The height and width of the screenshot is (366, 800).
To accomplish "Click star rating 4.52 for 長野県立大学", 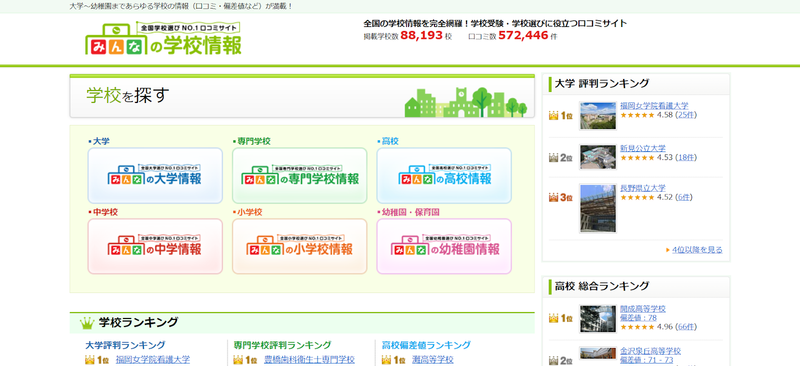I will (x=646, y=198).
